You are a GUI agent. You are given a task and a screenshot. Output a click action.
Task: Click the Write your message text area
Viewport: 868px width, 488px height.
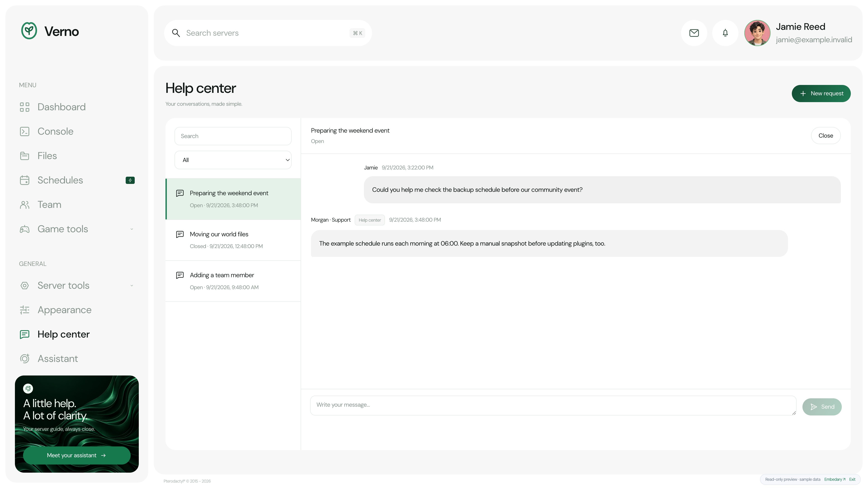(x=553, y=406)
